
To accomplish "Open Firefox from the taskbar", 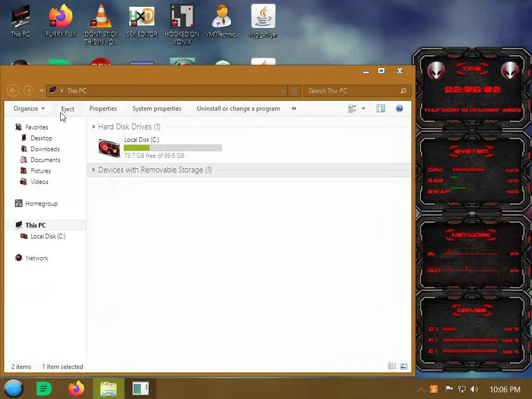I will point(76,389).
